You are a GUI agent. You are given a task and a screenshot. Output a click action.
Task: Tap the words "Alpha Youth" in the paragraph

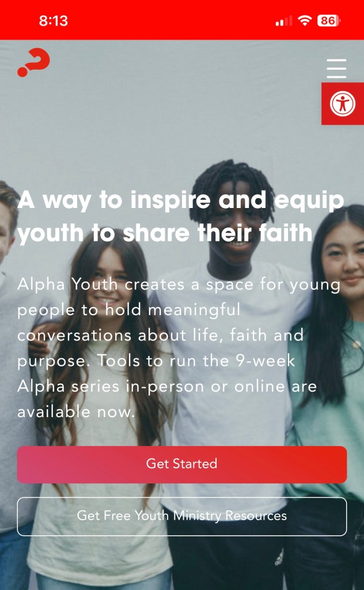[68, 285]
